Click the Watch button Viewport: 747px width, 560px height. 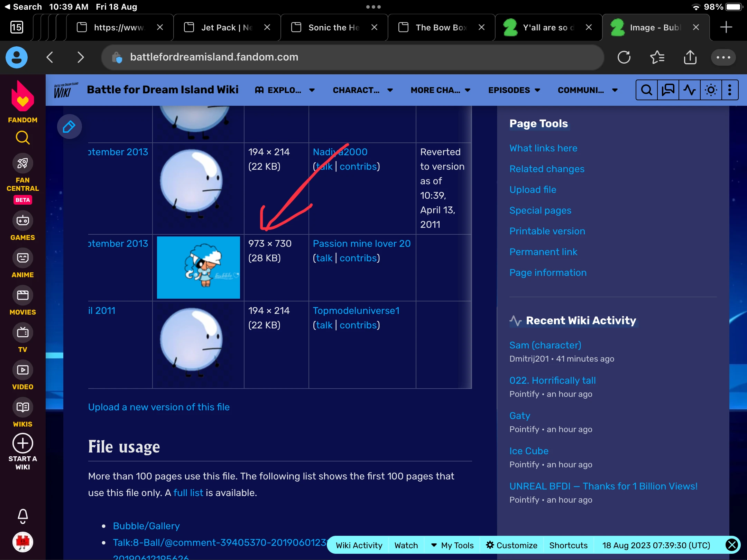pyautogui.click(x=406, y=545)
